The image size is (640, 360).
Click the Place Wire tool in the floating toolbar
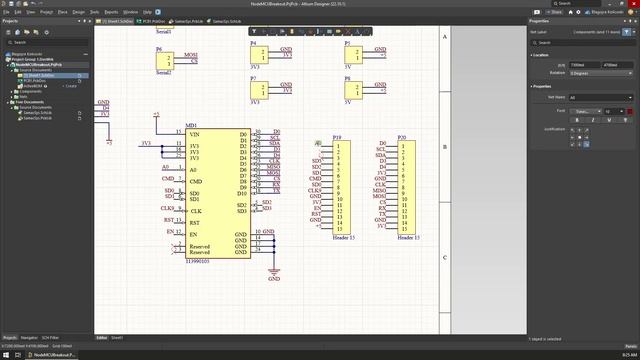[301, 31]
